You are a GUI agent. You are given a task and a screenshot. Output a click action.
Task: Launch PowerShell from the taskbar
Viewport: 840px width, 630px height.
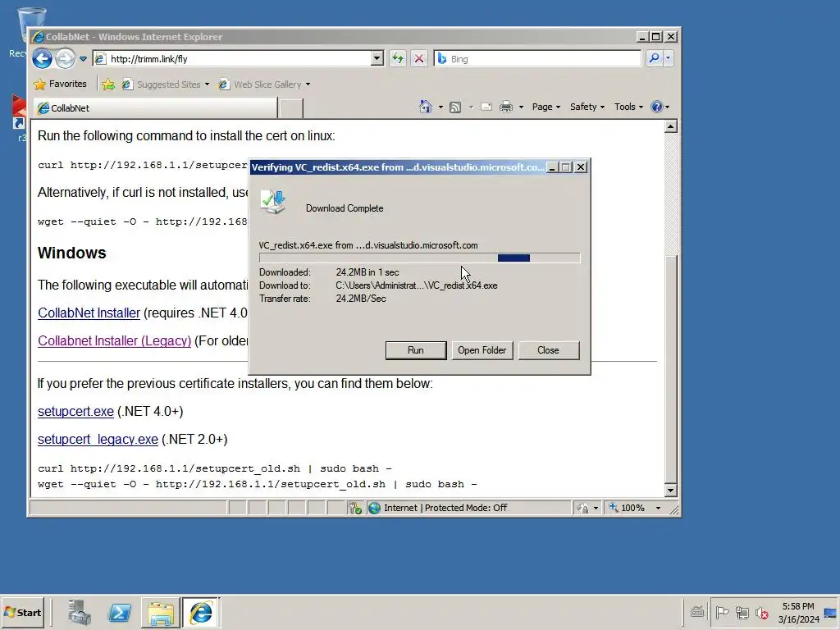[x=120, y=612]
